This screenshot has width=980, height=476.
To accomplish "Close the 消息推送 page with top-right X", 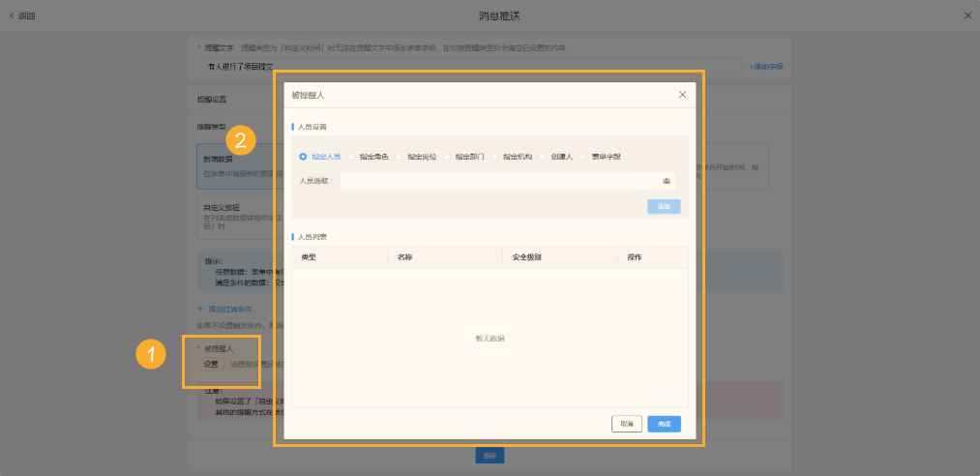I will point(967,15).
